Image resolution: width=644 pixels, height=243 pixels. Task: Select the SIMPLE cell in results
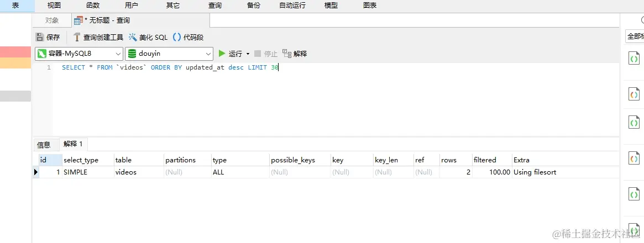click(x=88, y=172)
